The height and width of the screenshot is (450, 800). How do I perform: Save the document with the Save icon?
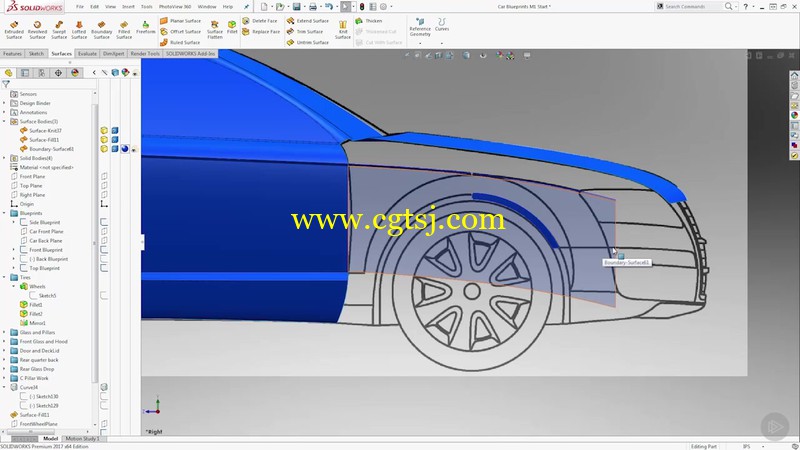[x=296, y=7]
